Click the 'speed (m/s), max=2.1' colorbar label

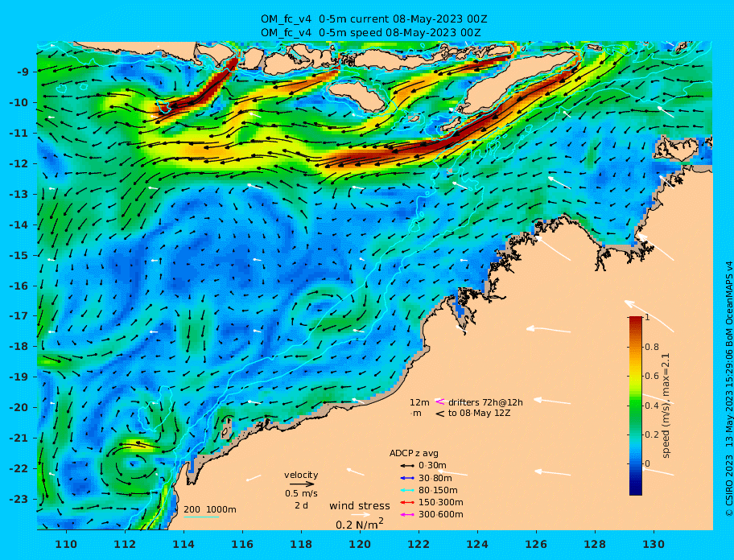coord(666,406)
